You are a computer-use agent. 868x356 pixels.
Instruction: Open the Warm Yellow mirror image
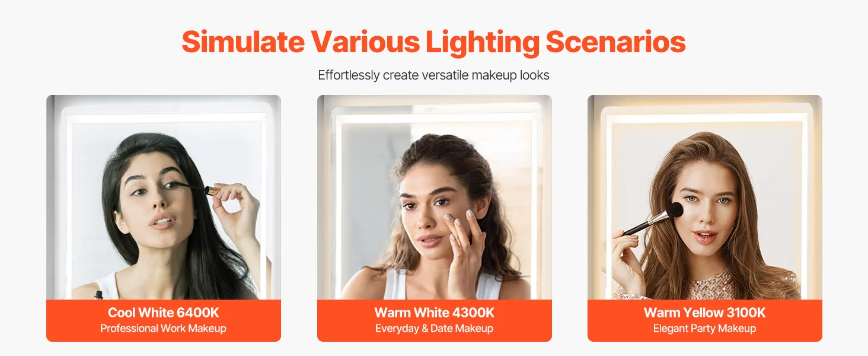click(705, 197)
